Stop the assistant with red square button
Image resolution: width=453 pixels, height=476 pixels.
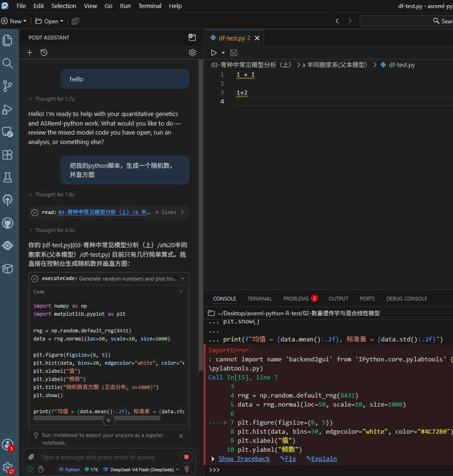click(x=187, y=457)
